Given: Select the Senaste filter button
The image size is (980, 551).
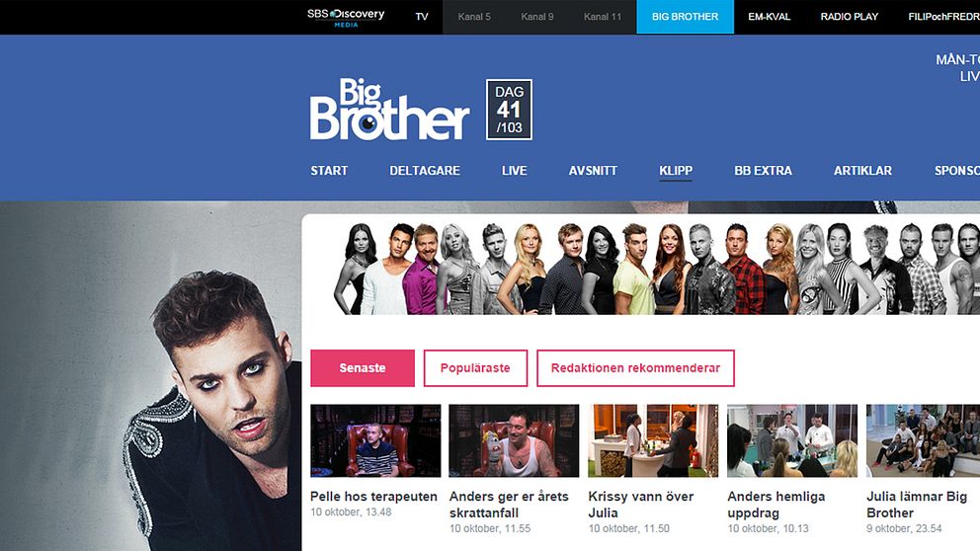Looking at the screenshot, I should coord(363,368).
